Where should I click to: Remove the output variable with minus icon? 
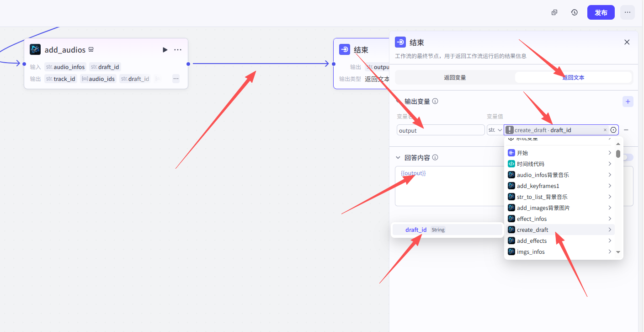pos(626,130)
